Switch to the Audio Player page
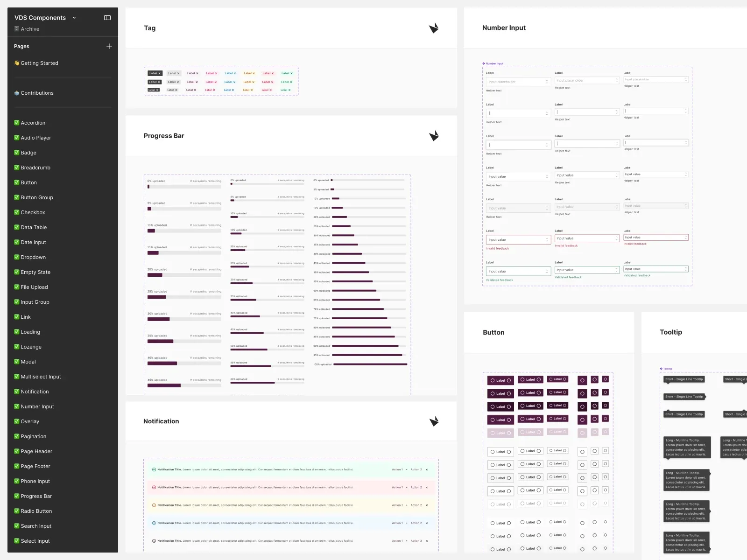The image size is (747, 560). click(x=36, y=138)
